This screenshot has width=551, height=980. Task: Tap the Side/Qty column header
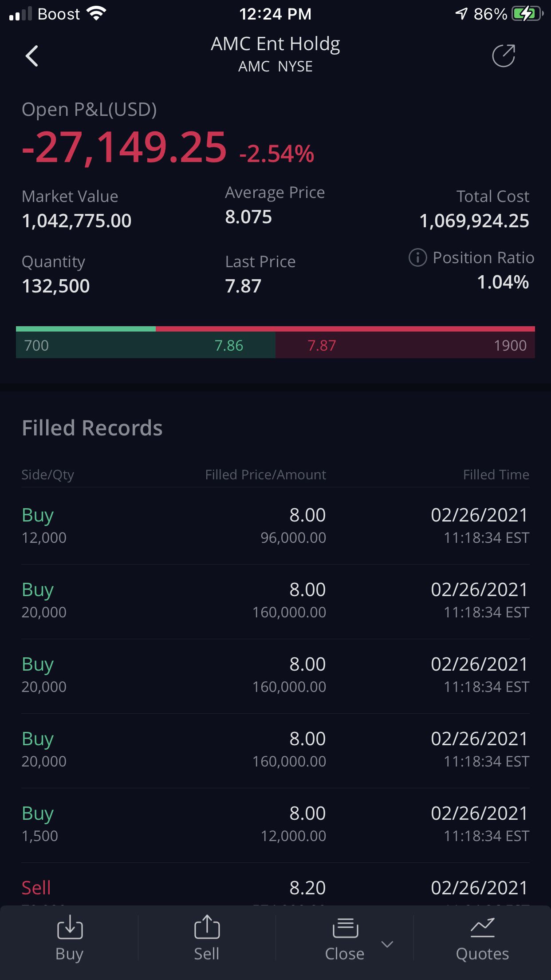click(x=48, y=475)
